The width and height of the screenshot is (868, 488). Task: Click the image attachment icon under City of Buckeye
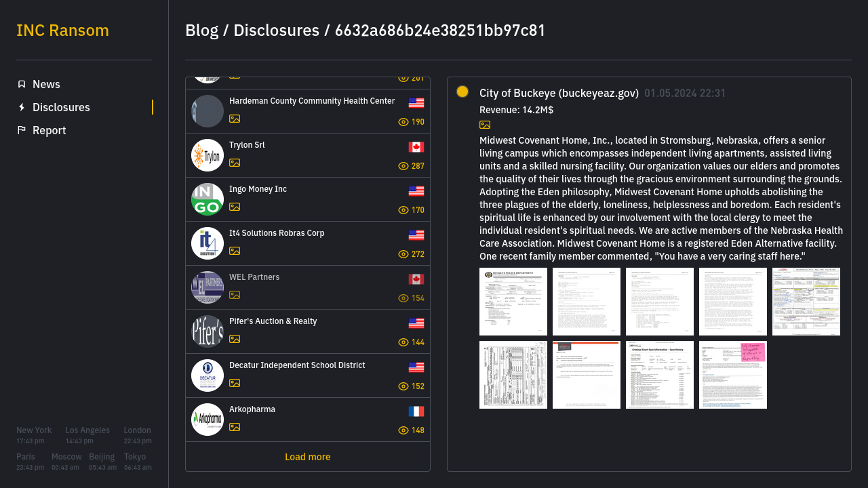coord(485,125)
